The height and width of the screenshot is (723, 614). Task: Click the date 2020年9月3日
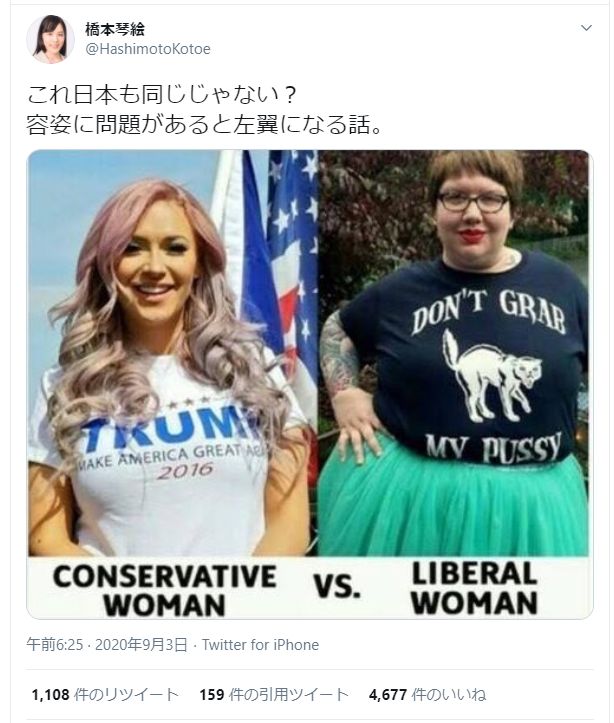[141, 644]
